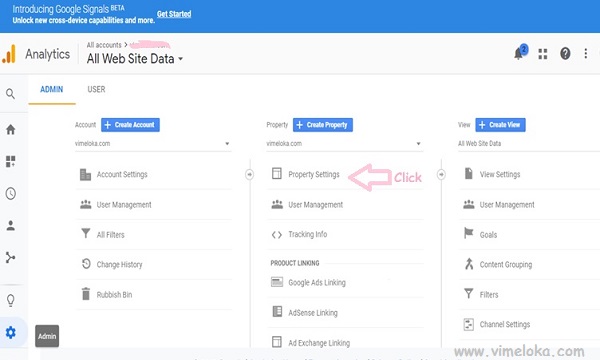
Task: Click the search icon in sidebar
Action: click(x=10, y=94)
